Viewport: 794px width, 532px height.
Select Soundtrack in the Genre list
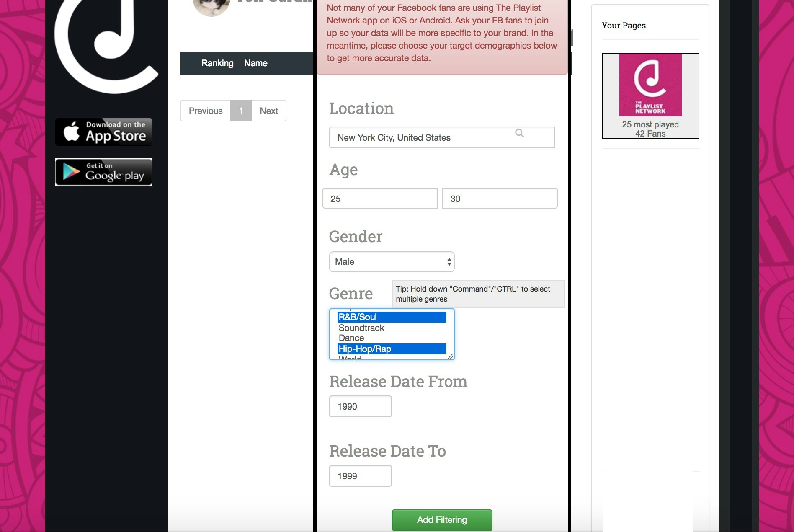[361, 328]
